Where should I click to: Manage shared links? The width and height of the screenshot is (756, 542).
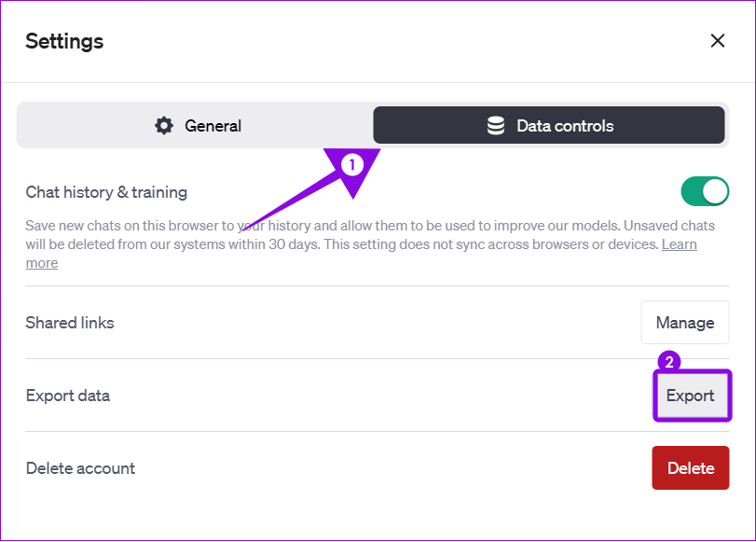[684, 323]
